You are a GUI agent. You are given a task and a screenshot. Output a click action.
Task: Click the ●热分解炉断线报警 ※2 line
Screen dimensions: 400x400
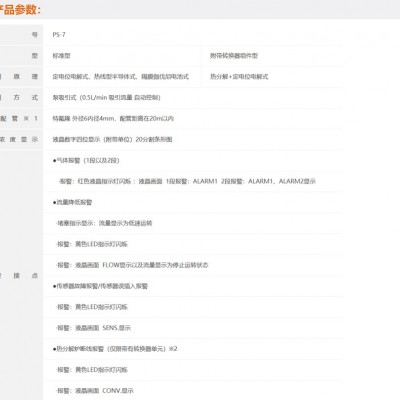coord(115,349)
